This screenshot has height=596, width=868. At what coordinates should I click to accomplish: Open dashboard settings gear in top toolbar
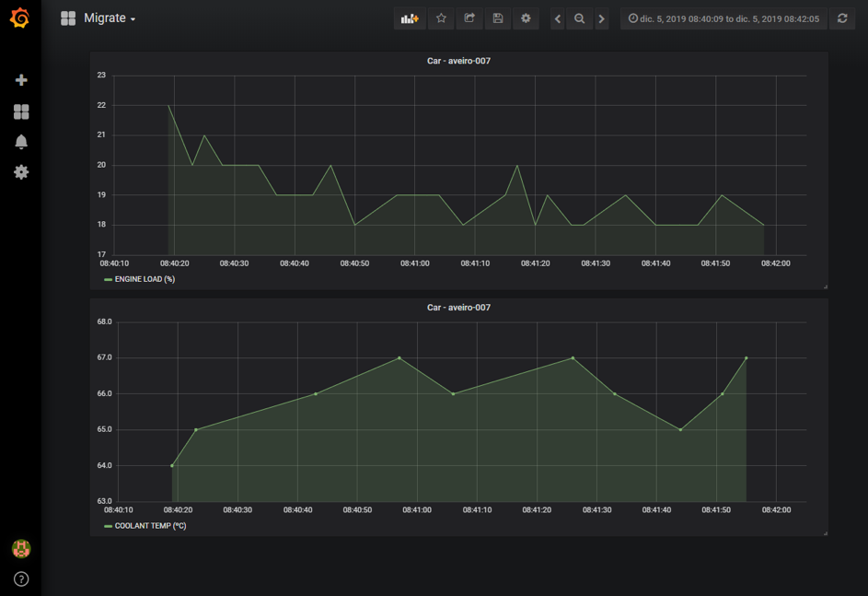(x=527, y=18)
